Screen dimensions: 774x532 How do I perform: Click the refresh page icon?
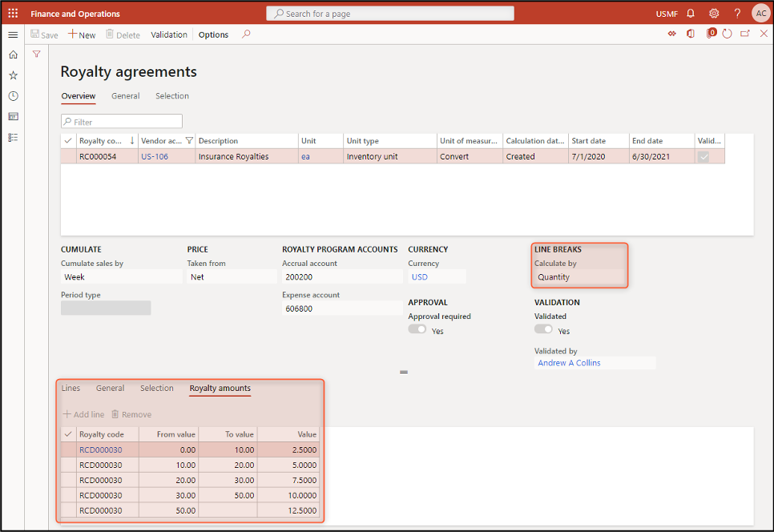point(728,34)
